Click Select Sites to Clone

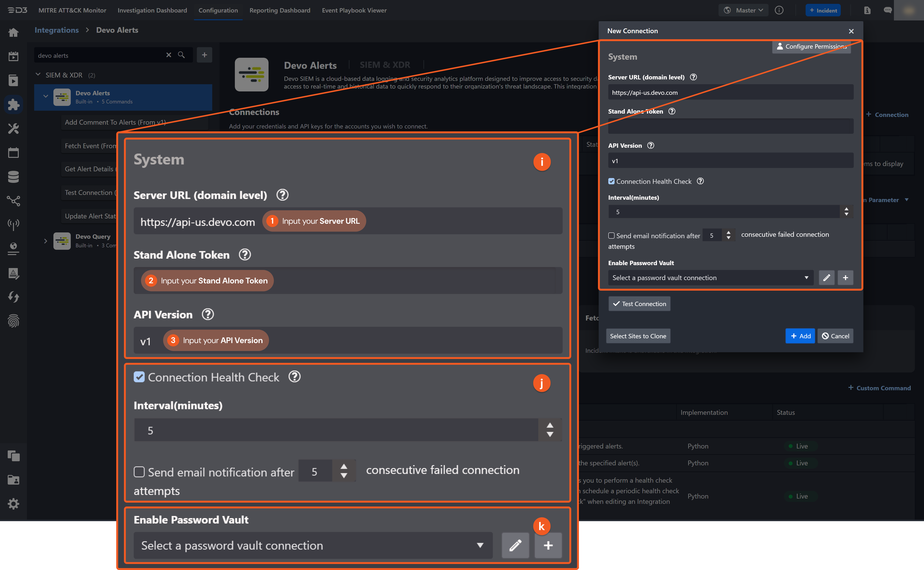coord(638,335)
